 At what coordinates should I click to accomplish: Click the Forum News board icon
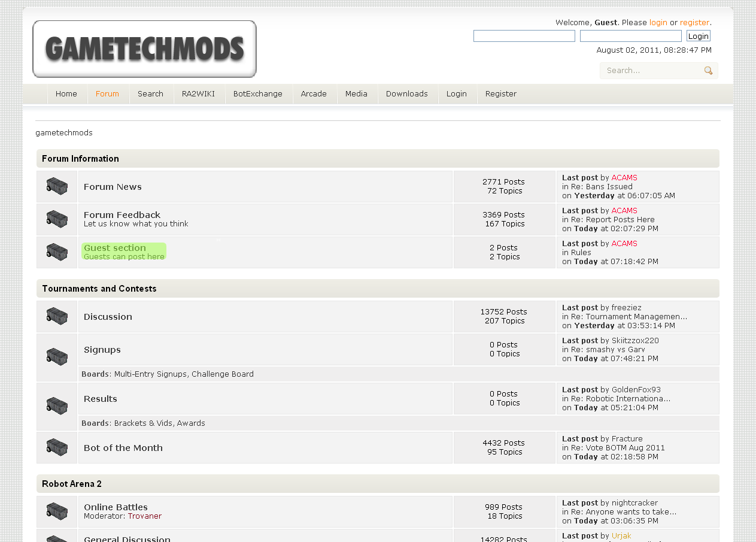click(x=57, y=186)
